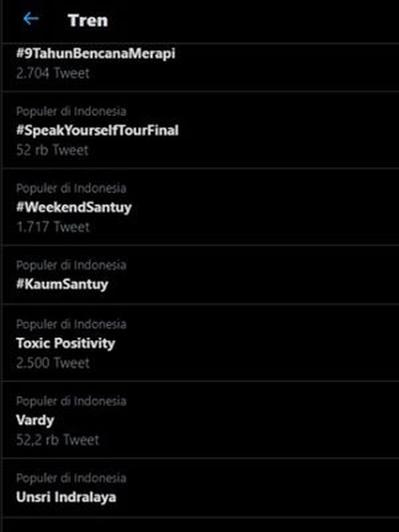Click Populer di Indonesia above Unsri Indralaya
The image size is (399, 532).
pyautogui.click(x=71, y=478)
